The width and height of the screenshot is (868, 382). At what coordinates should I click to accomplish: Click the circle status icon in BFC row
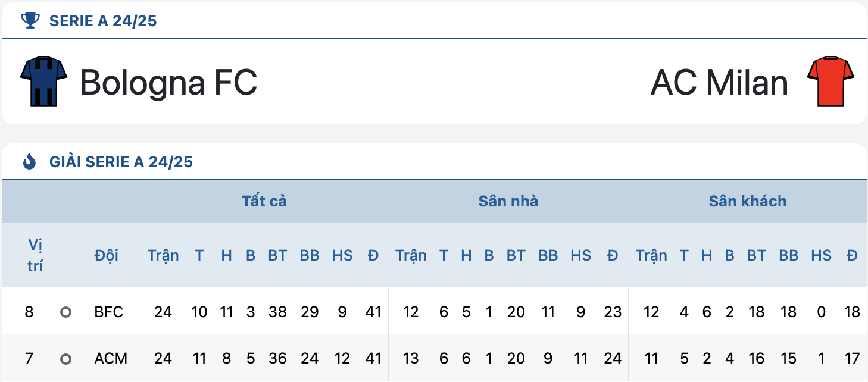65,312
